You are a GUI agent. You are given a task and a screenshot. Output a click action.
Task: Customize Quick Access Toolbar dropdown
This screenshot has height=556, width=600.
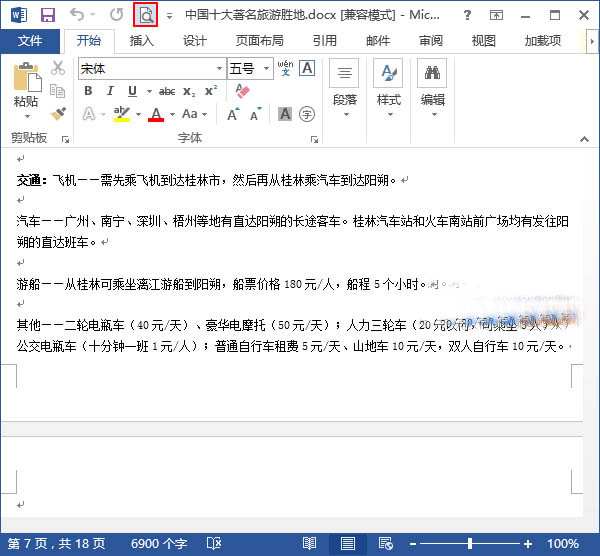point(169,16)
